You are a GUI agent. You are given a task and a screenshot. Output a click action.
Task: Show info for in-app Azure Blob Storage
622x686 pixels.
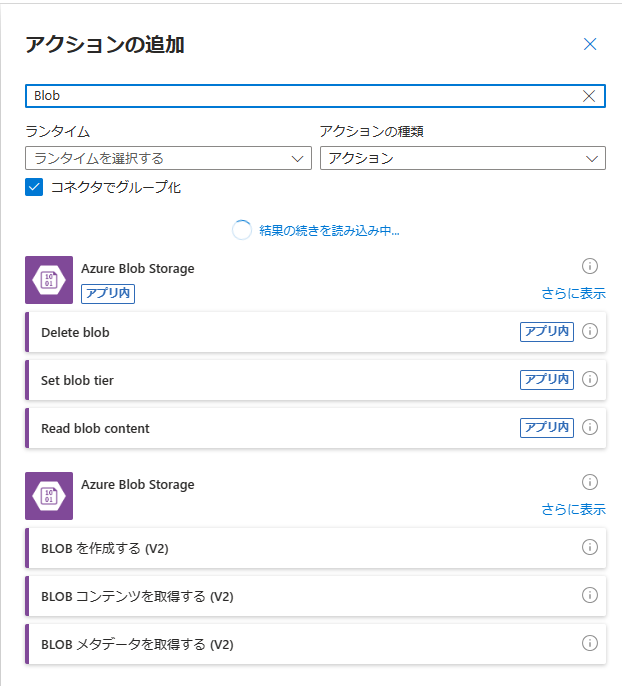[590, 266]
